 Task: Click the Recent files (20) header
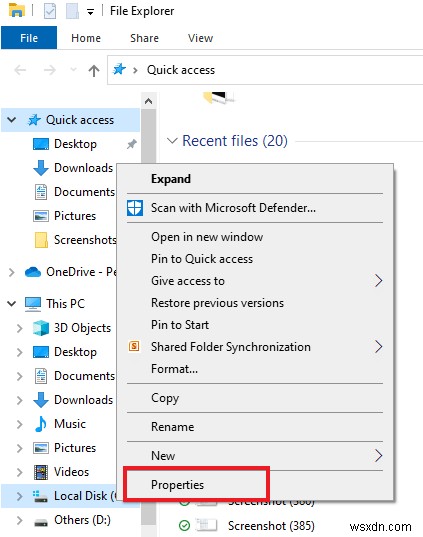pyautogui.click(x=235, y=141)
